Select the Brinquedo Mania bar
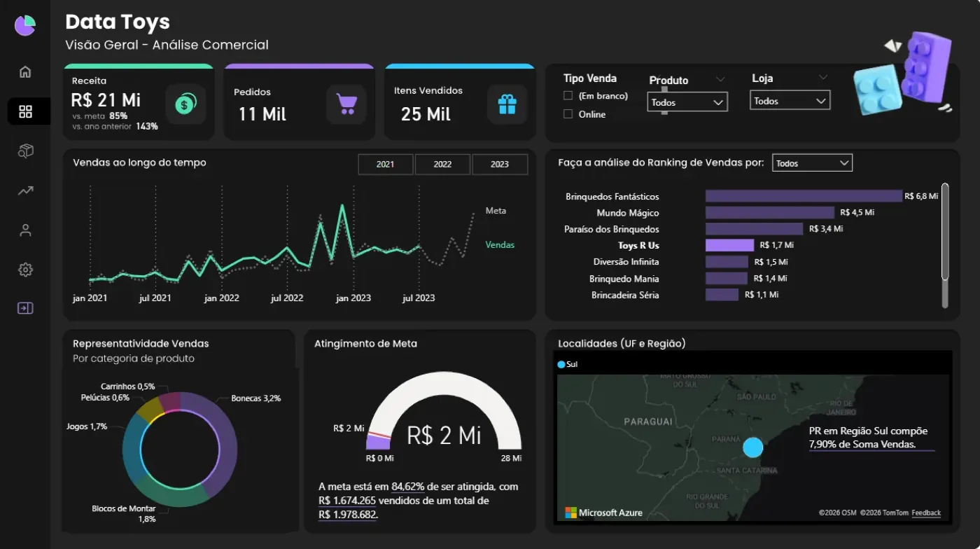980x549 pixels. click(726, 279)
